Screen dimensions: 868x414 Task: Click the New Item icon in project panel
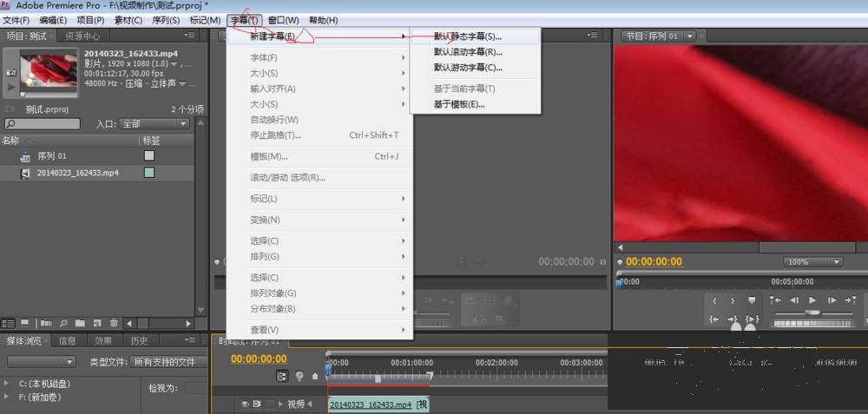[97, 323]
